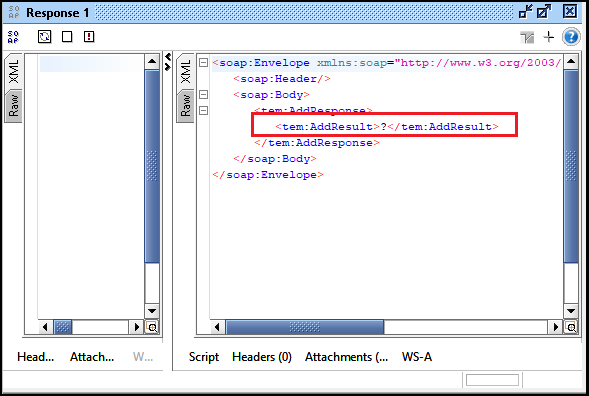Click the empty status field at bottom
589x396 pixels.
(x=492, y=380)
